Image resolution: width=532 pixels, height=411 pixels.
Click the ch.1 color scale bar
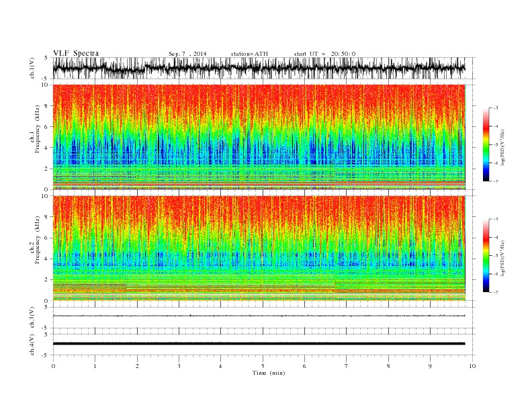pyautogui.click(x=486, y=144)
